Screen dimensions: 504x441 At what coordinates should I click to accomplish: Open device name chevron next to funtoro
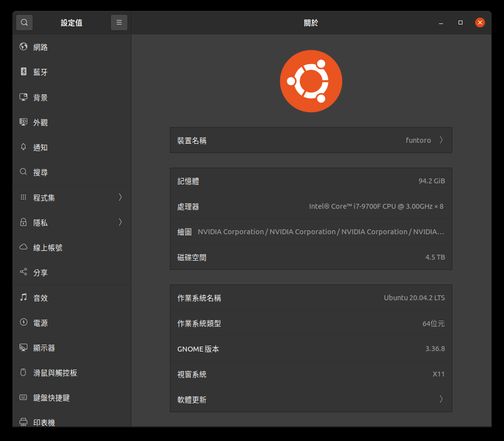[441, 140]
